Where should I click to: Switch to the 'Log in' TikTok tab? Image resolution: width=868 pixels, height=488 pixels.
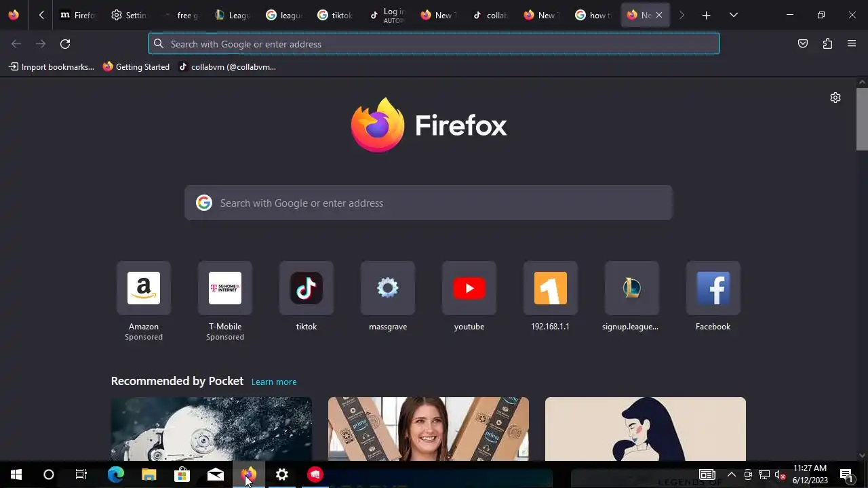coord(387,15)
